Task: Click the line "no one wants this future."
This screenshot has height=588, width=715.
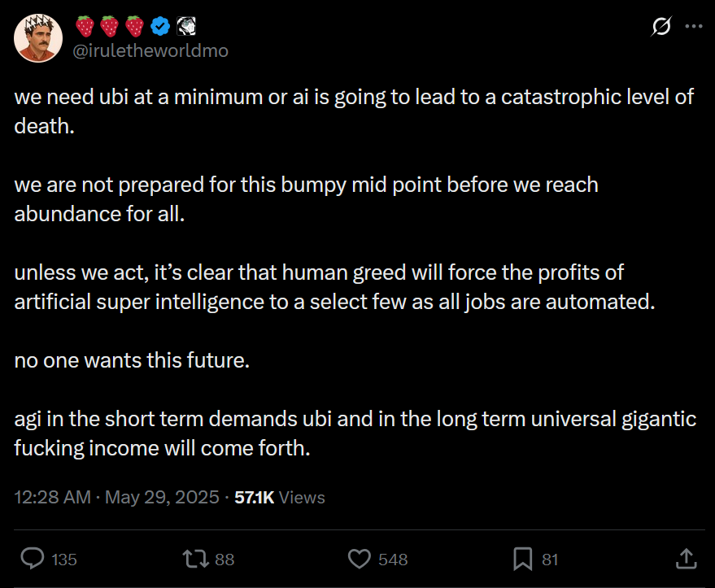Action: coord(132,360)
